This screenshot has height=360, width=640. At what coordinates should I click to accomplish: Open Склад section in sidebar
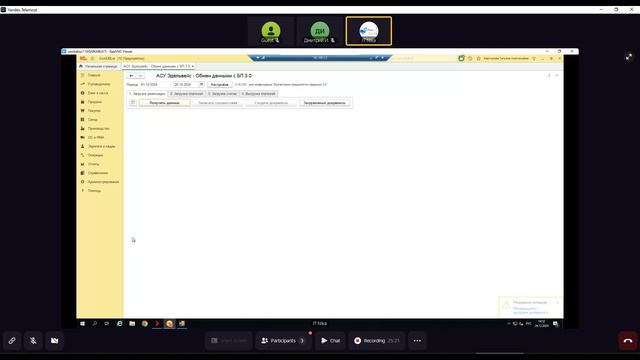point(93,120)
